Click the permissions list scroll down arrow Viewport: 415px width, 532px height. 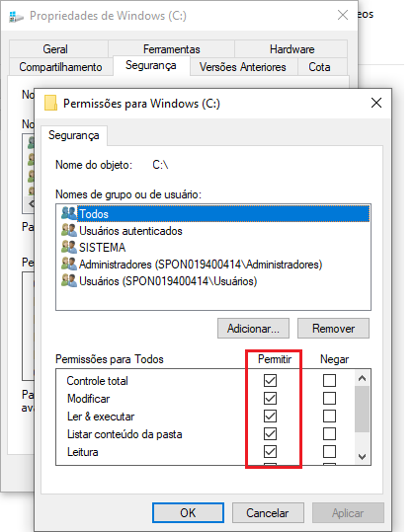[362, 457]
